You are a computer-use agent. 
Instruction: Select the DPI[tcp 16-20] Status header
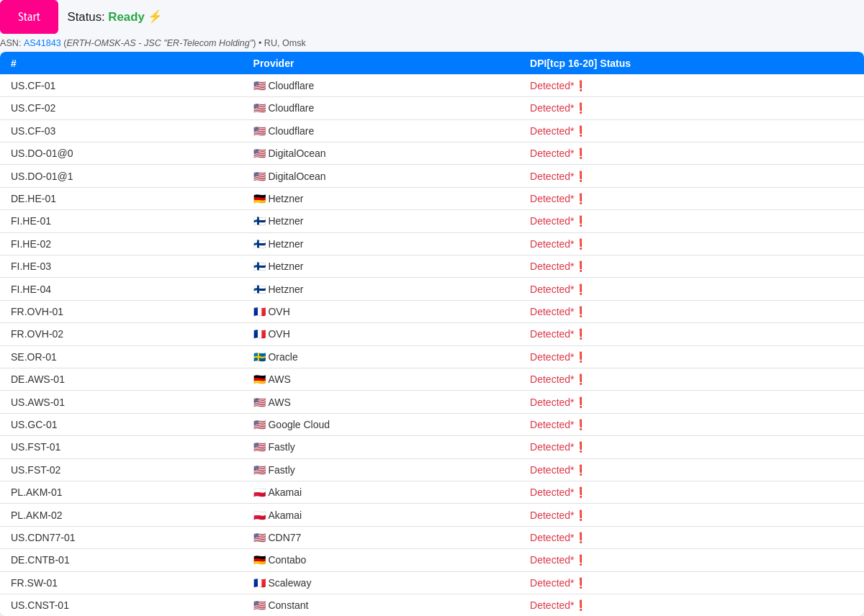tap(580, 63)
